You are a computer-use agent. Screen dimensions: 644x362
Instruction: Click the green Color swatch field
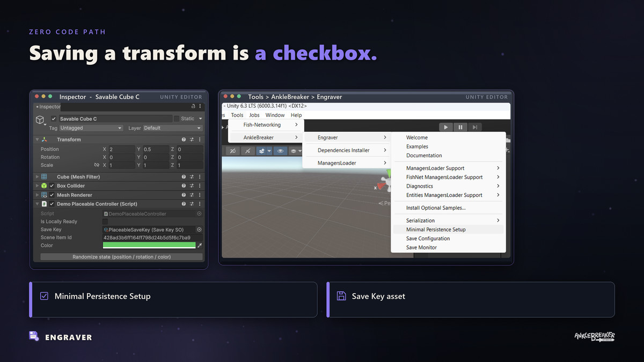tap(149, 245)
